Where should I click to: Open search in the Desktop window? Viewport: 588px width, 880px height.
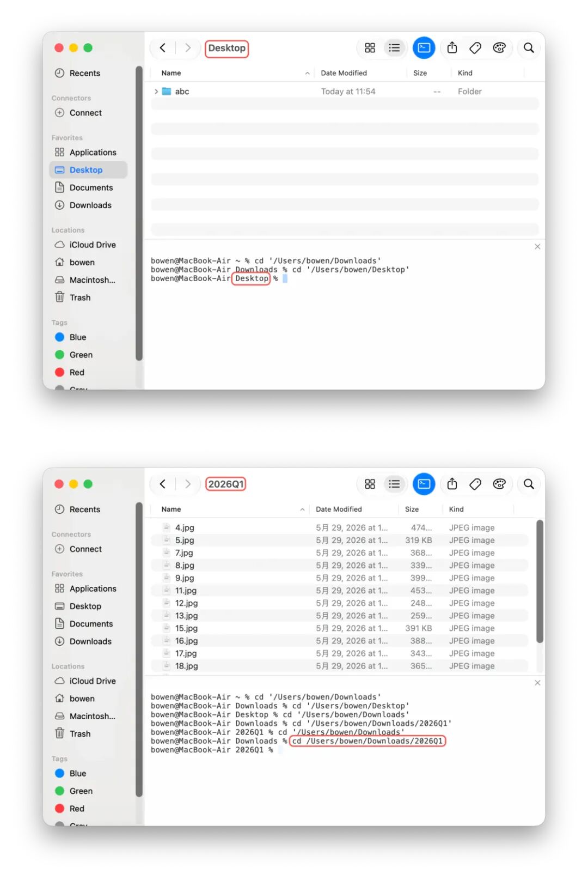point(529,48)
